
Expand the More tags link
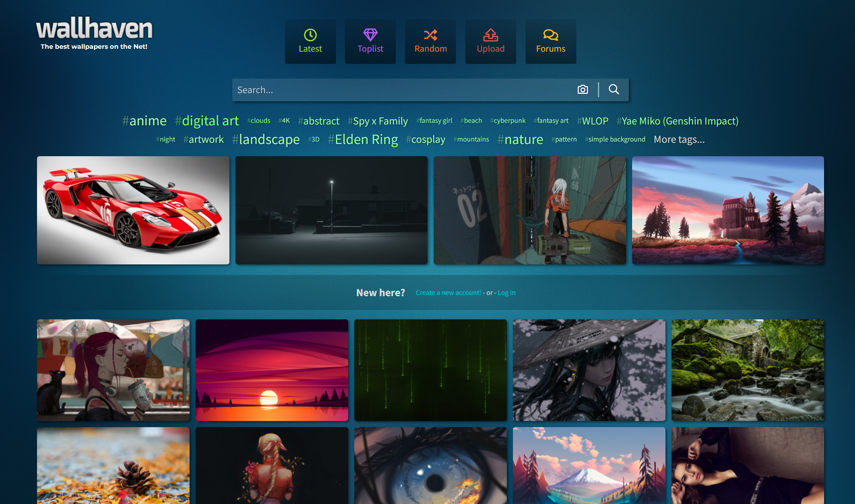679,140
